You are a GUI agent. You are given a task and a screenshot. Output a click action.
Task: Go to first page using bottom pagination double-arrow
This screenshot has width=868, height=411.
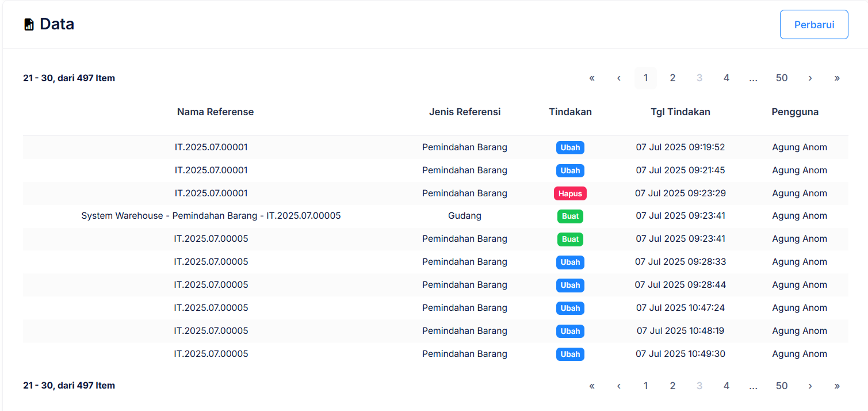[591, 386]
